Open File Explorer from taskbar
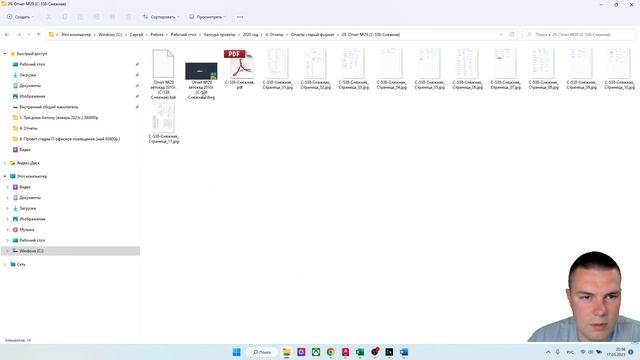 coord(287,352)
